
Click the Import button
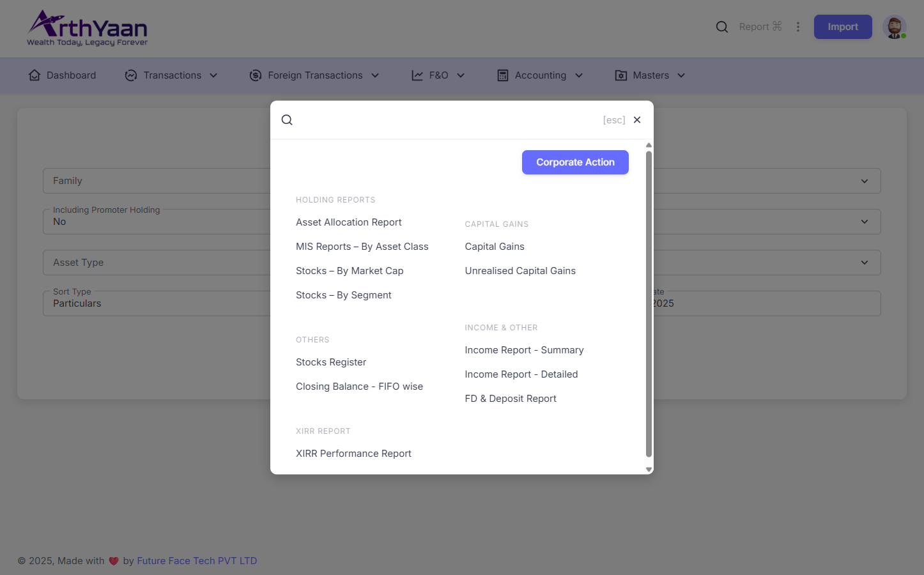click(842, 27)
